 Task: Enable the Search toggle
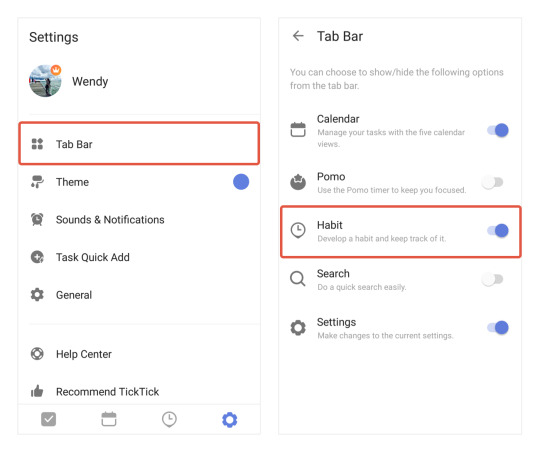click(492, 279)
